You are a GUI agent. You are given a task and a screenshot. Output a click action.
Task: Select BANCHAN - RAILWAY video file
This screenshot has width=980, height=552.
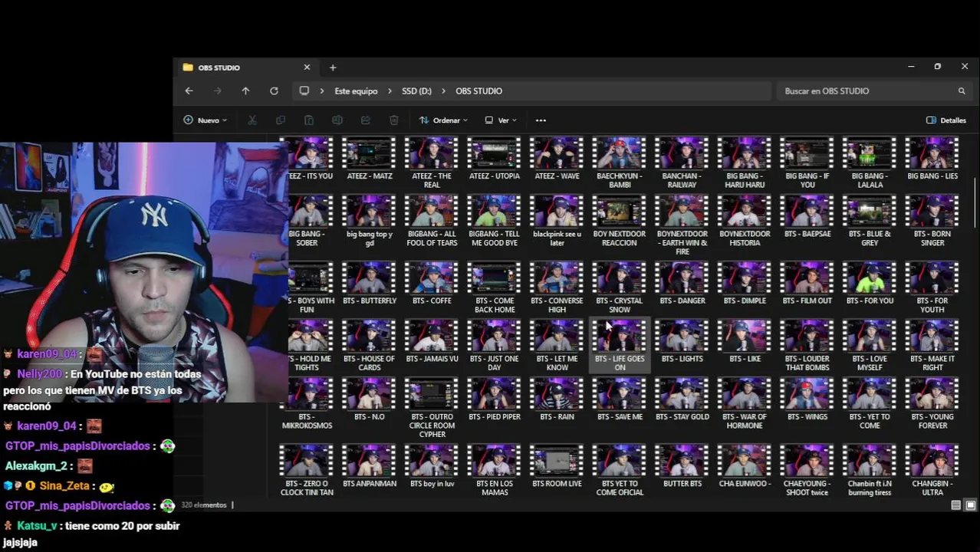(682, 163)
